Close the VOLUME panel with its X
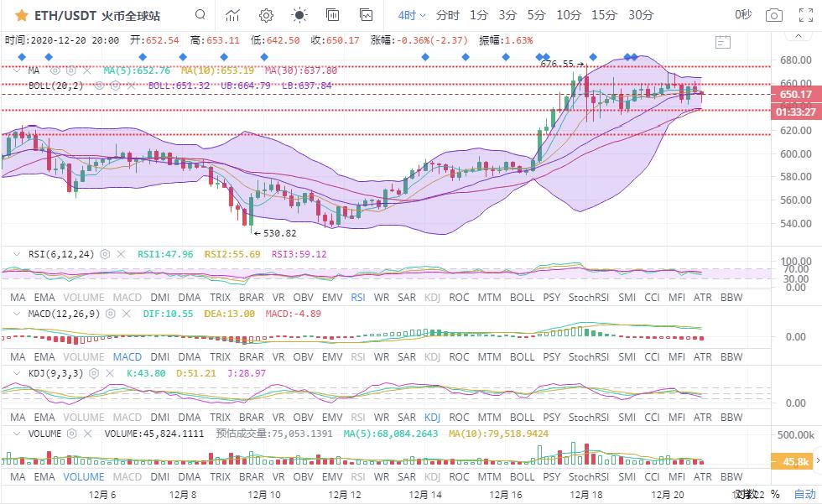This screenshot has height=504, width=822. point(87,434)
